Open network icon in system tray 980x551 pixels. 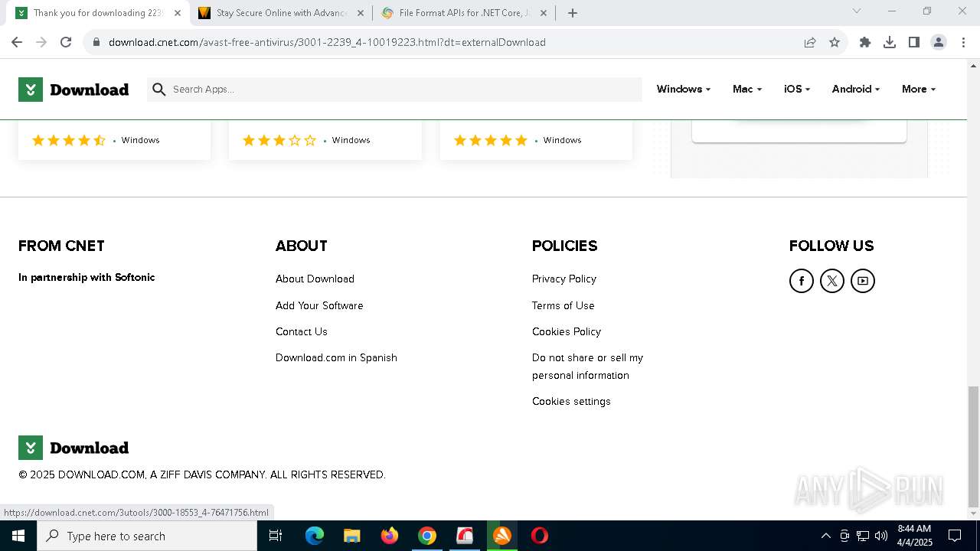pyautogui.click(x=863, y=536)
